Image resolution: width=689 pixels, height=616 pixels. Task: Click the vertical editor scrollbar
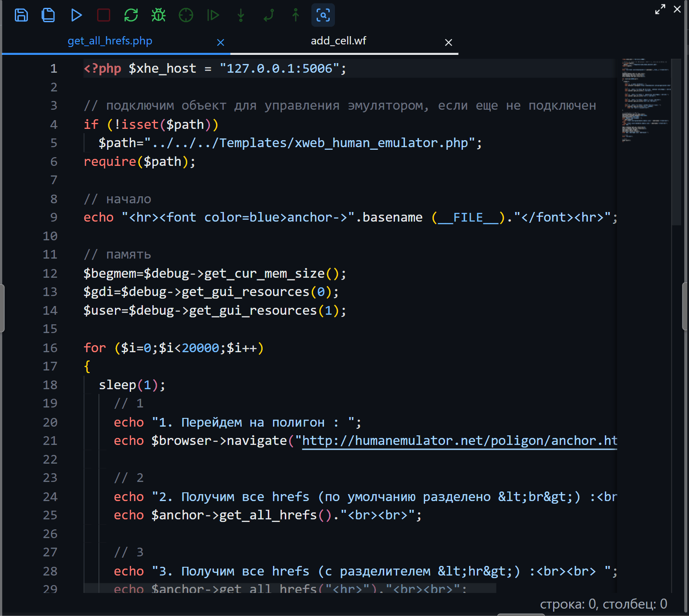(676, 142)
